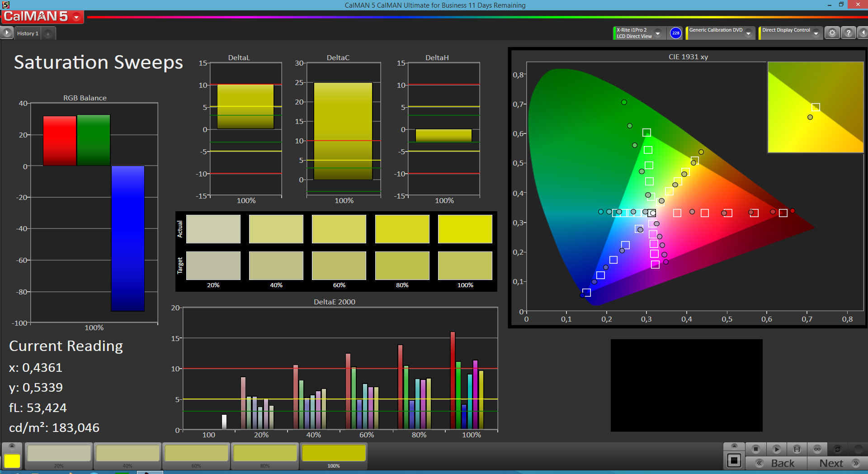Image resolution: width=868 pixels, height=474 pixels.
Task: Click the DeltaL chart bar
Action: click(245, 107)
